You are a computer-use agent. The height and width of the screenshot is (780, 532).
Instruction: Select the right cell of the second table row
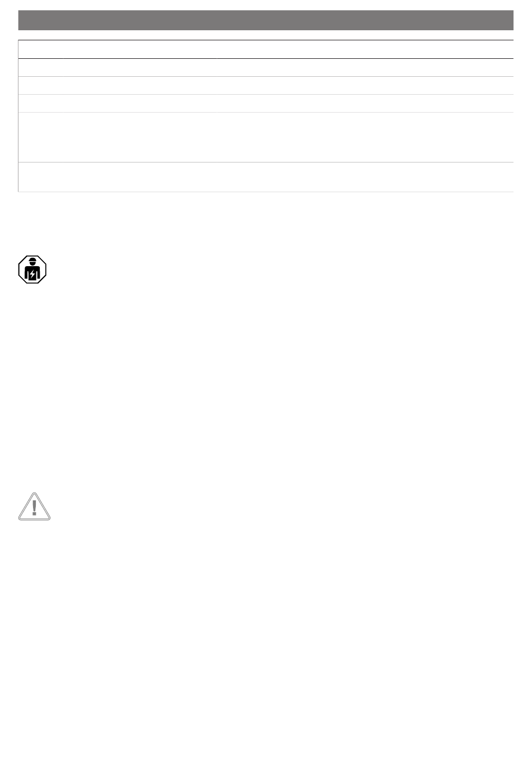tap(365, 68)
